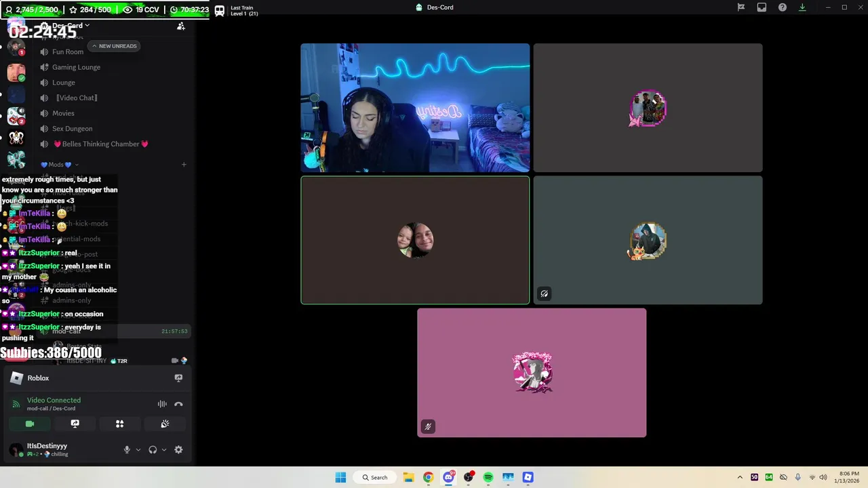868x488 pixels.
Task: Toggle noise suppression waveform icon
Action: point(162,404)
